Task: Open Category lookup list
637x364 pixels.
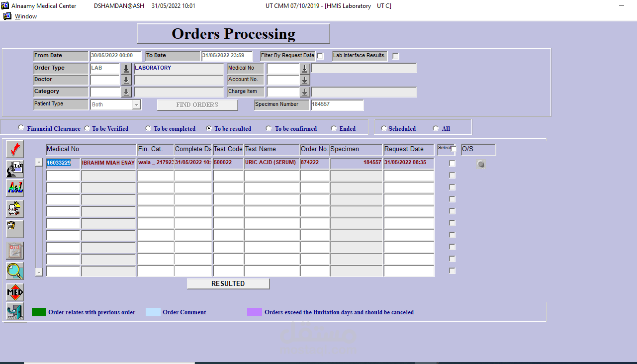Action: coord(126,92)
